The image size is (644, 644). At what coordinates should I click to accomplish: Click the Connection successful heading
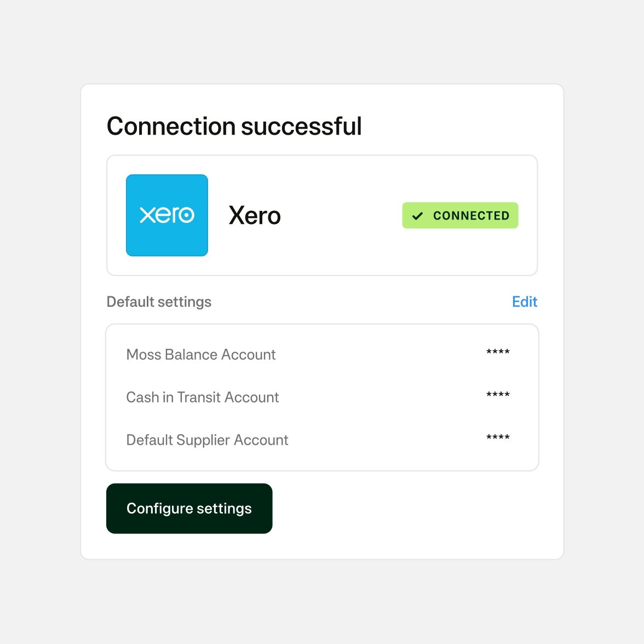(234, 127)
